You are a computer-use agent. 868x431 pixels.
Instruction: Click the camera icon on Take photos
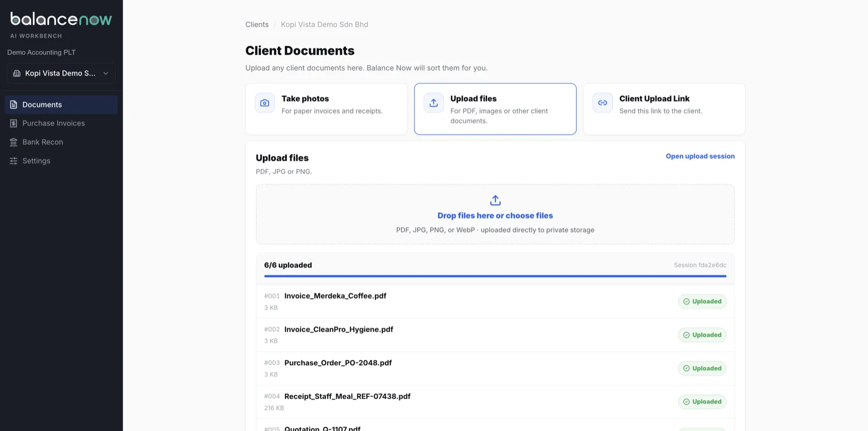(265, 103)
